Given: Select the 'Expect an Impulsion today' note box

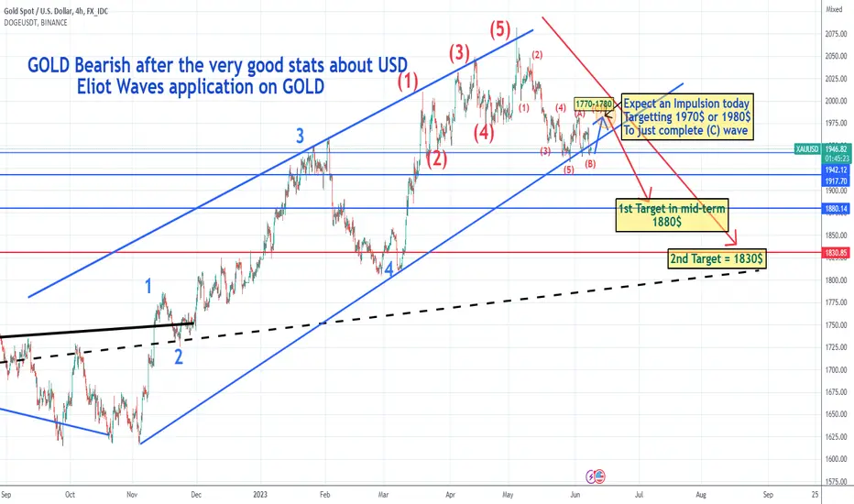Looking at the screenshot, I should coord(687,116).
